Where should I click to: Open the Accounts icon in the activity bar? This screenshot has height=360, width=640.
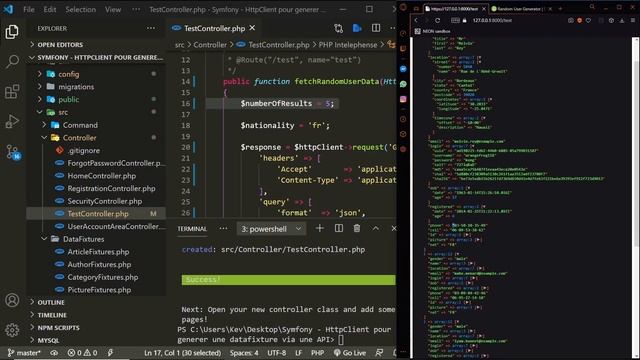point(12,300)
